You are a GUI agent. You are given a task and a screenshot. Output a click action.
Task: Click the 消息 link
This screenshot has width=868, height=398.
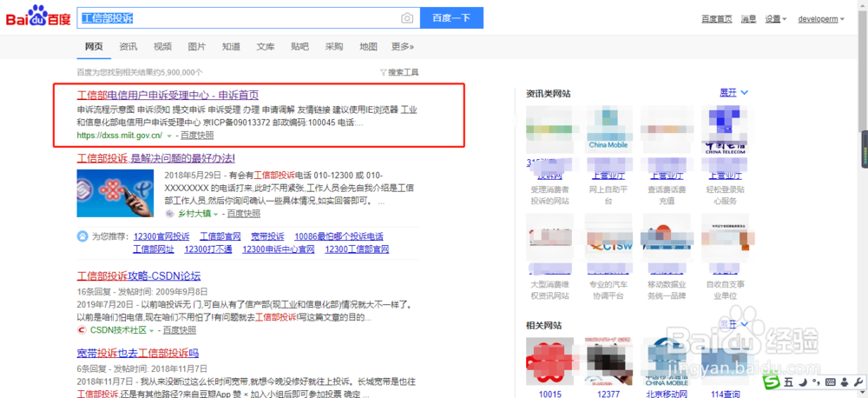pyautogui.click(x=748, y=19)
